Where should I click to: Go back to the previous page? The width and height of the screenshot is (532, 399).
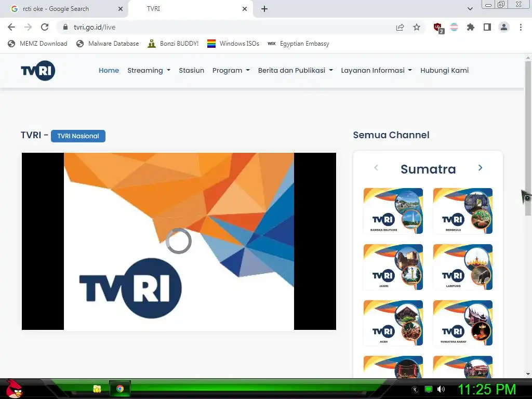(11, 27)
